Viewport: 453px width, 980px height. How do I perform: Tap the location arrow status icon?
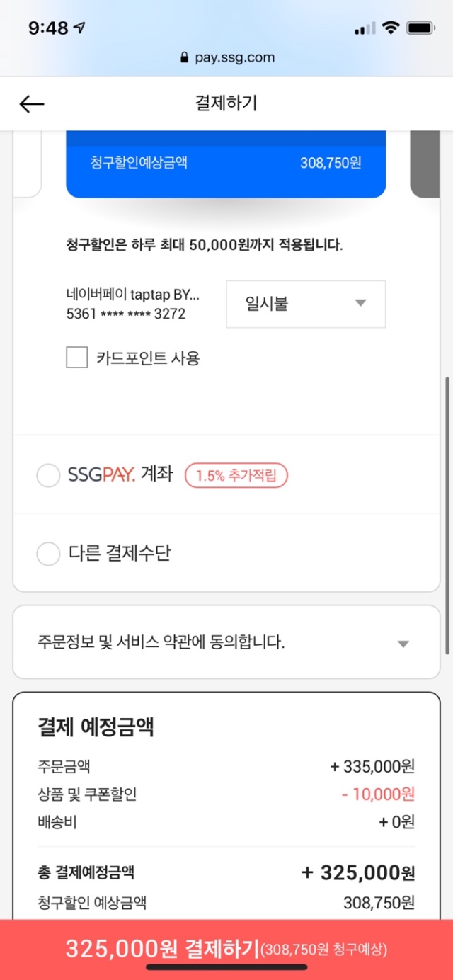click(x=79, y=28)
